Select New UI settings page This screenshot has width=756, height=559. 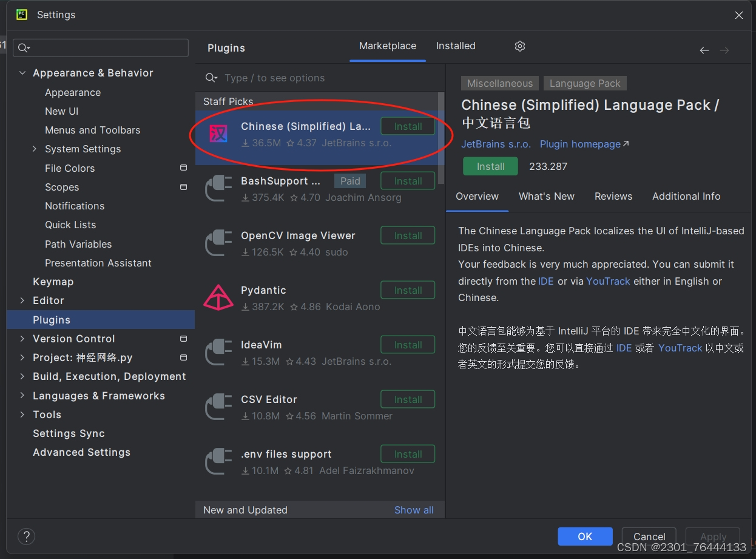[61, 111]
